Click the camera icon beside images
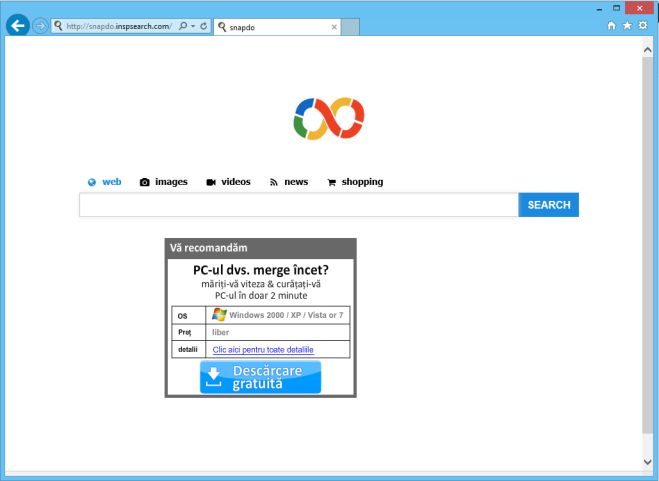The width and height of the screenshot is (659, 481). tap(145, 182)
